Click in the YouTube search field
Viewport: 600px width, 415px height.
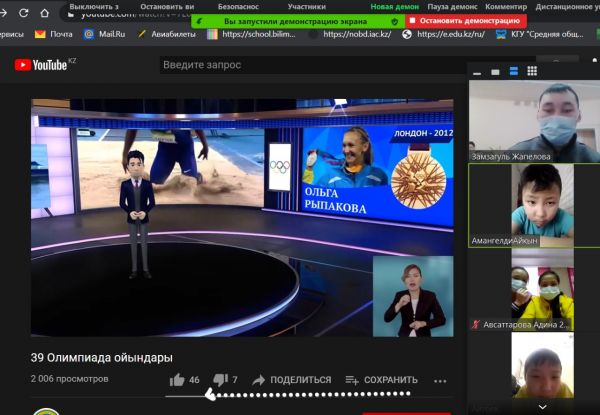coord(300,65)
